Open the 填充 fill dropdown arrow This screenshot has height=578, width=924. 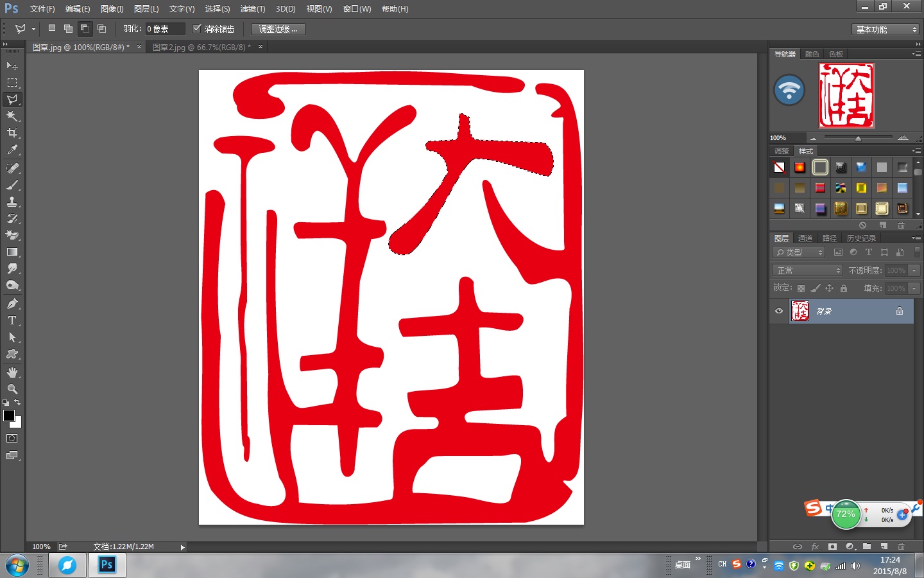[x=915, y=288]
